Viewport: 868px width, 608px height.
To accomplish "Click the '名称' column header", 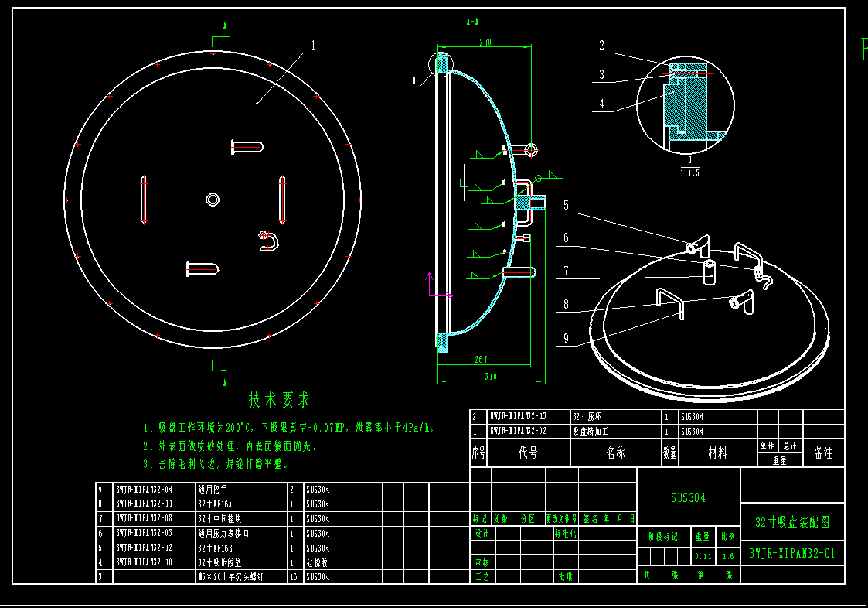I will pos(615,453).
